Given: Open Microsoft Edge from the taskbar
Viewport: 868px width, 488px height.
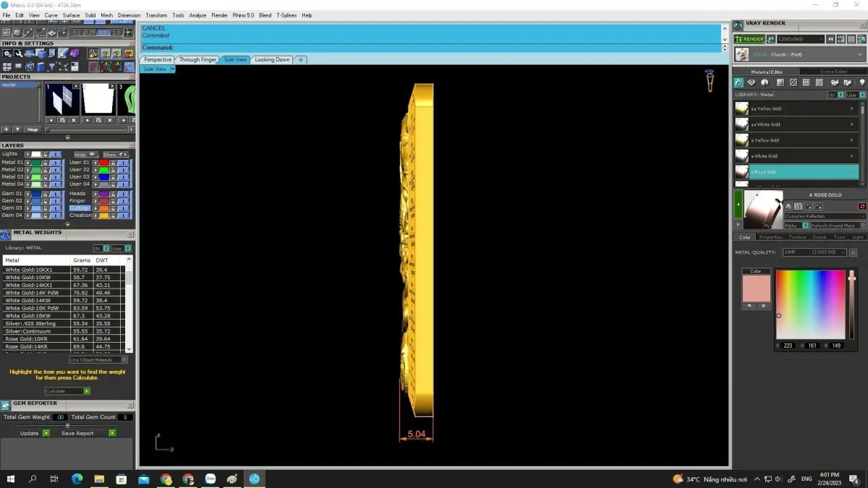Looking at the screenshot, I should (x=77, y=479).
